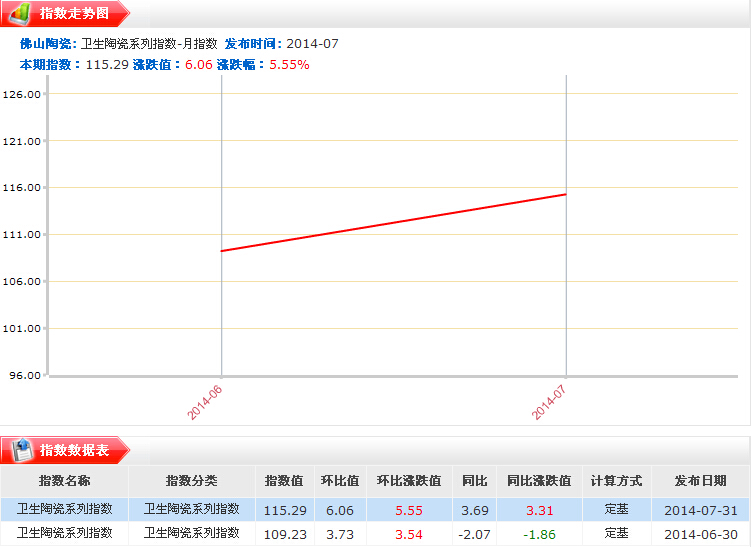Click the line's starting point at 2014-06
This screenshot has height=547, width=753.
coord(221,251)
